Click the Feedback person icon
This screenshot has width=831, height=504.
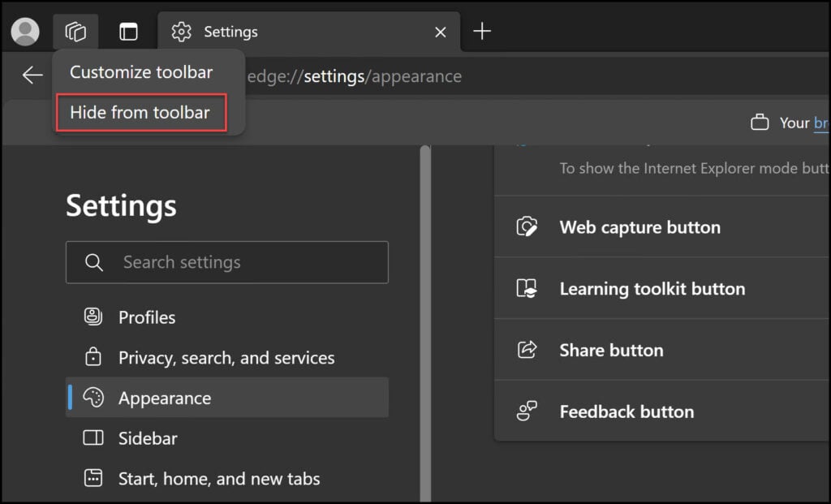pyautogui.click(x=527, y=411)
